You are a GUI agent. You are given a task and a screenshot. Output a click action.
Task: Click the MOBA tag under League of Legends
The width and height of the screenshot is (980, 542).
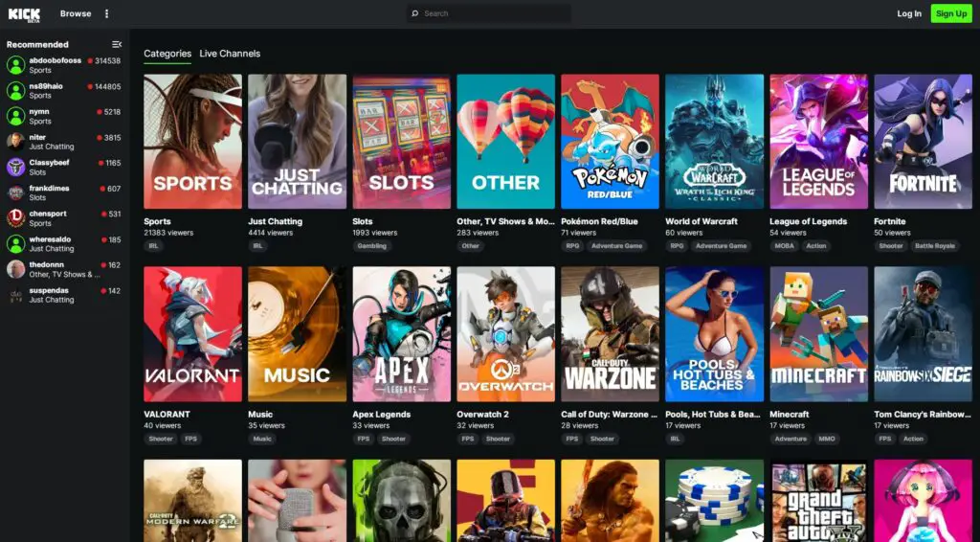[x=785, y=246]
